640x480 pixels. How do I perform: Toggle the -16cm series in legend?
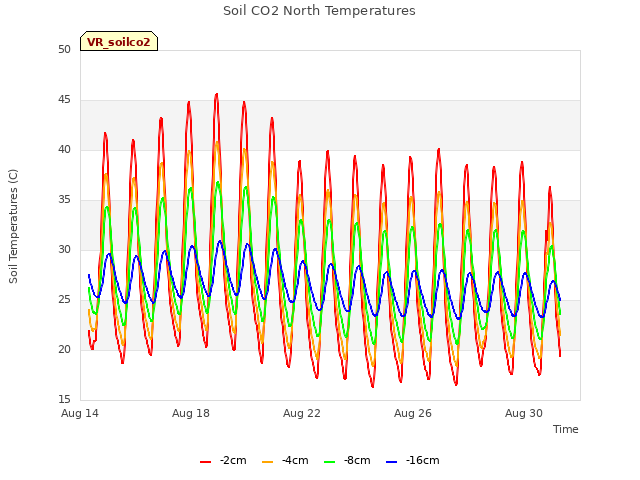[x=413, y=460]
